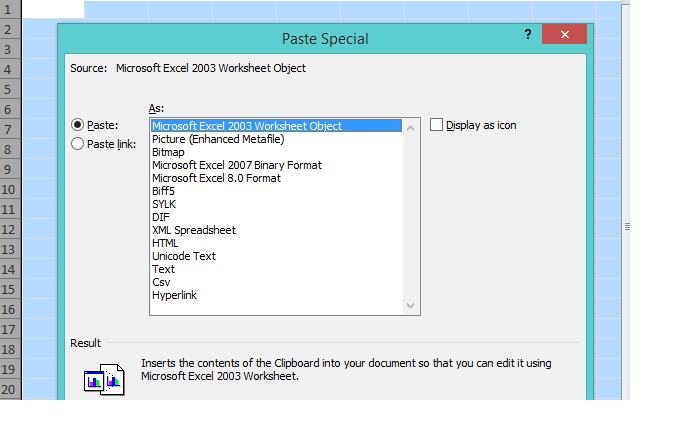679x424 pixels.
Task: Select XML Spreadsheet format option
Action: (x=194, y=230)
